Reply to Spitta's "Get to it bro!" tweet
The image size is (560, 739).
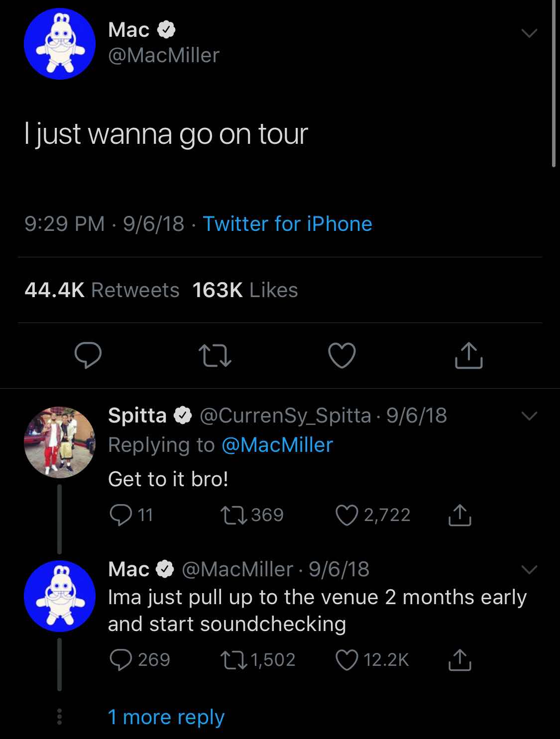coord(120,515)
